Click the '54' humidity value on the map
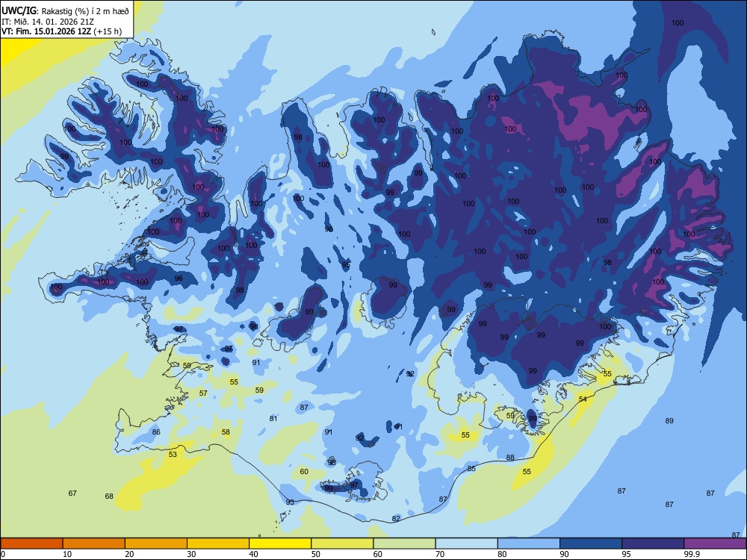This screenshot has height=560, width=747. click(583, 399)
